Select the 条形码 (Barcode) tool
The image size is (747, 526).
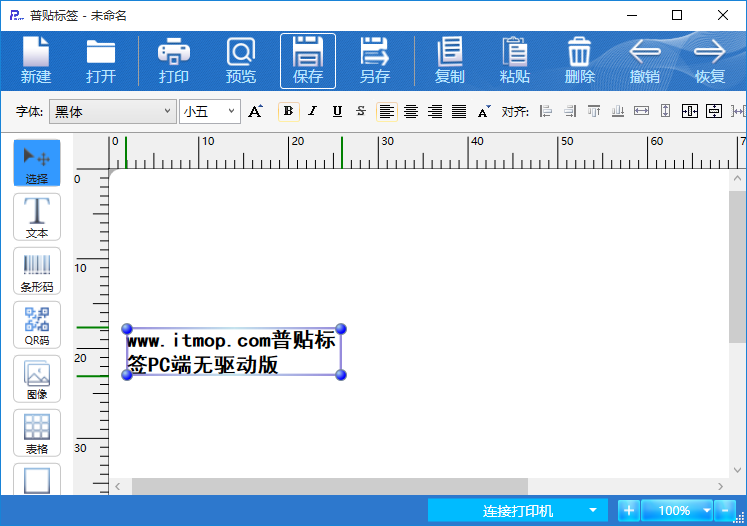point(36,270)
